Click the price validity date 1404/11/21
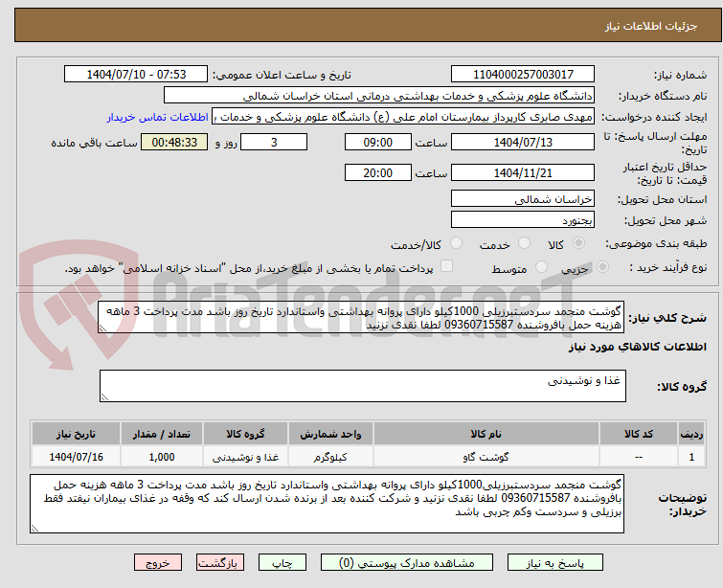723x588 pixels. [x=523, y=173]
